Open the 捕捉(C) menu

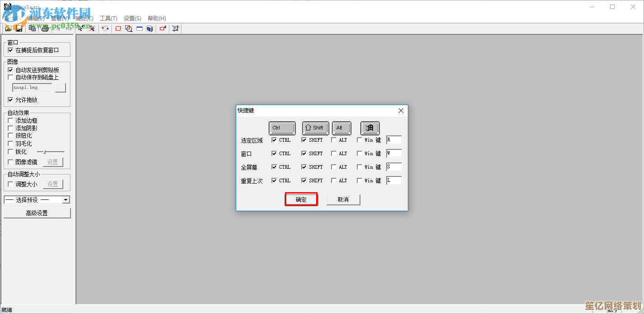point(84,18)
